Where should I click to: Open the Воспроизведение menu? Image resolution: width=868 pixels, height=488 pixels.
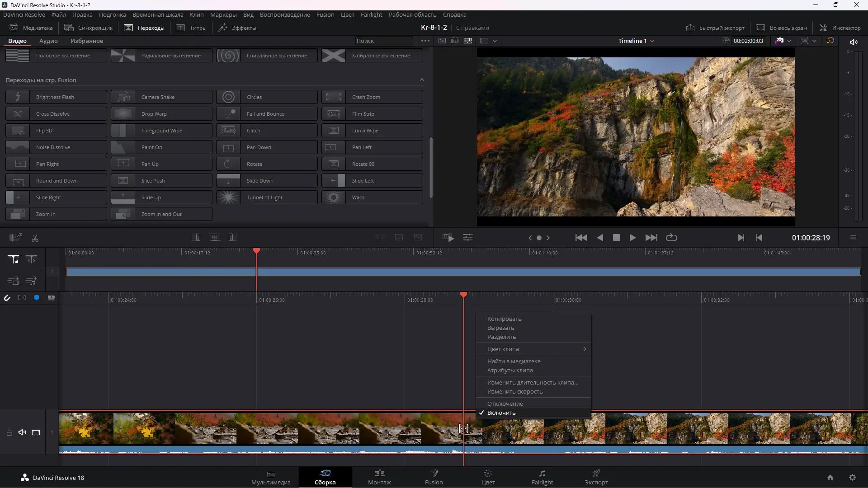[x=284, y=14]
